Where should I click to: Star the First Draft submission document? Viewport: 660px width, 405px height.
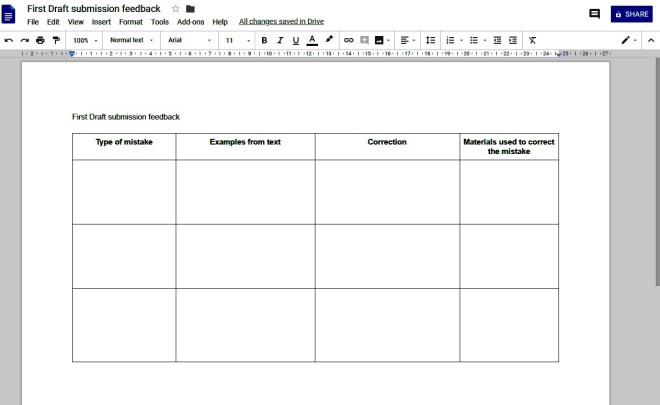(x=175, y=9)
